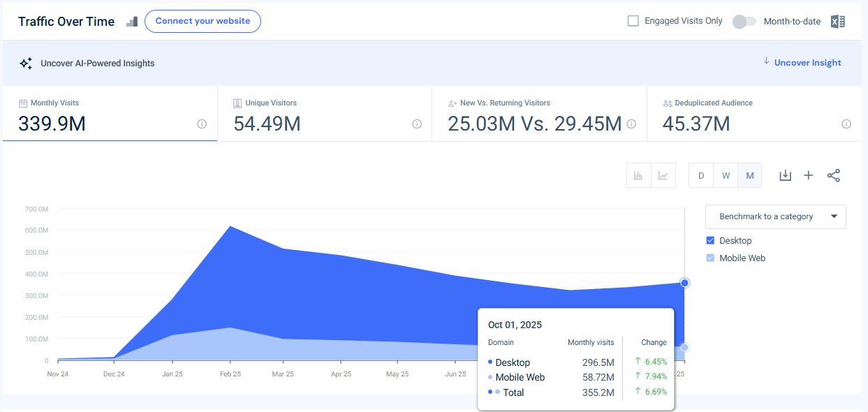Enable Engaged Visits Only

tap(633, 21)
